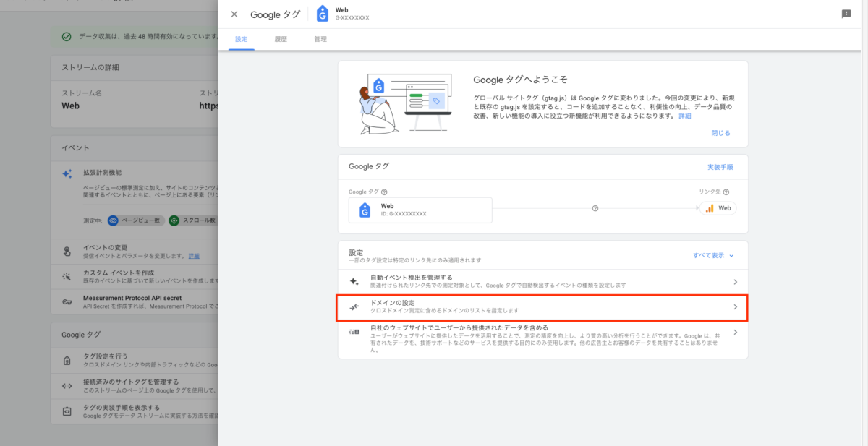Viewport: 868px width, 446px height.
Task: Expand 自動イベント検出を管理する with its chevron
Action: pyautogui.click(x=736, y=281)
